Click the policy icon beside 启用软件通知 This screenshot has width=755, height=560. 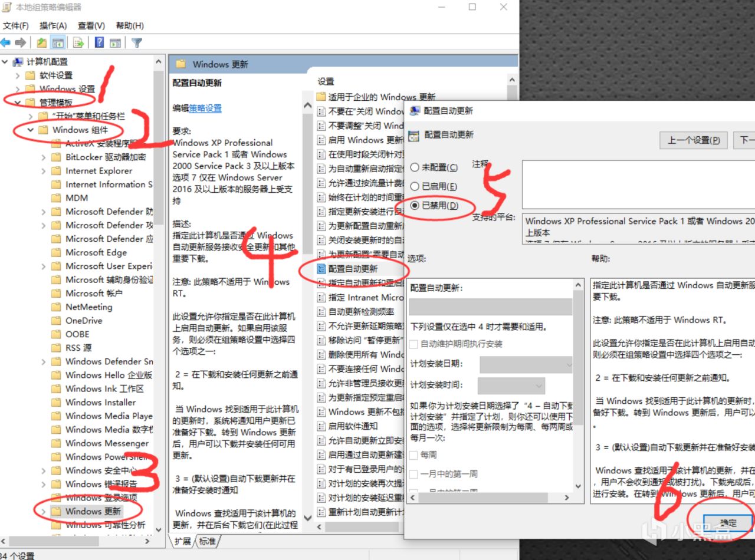tap(321, 426)
